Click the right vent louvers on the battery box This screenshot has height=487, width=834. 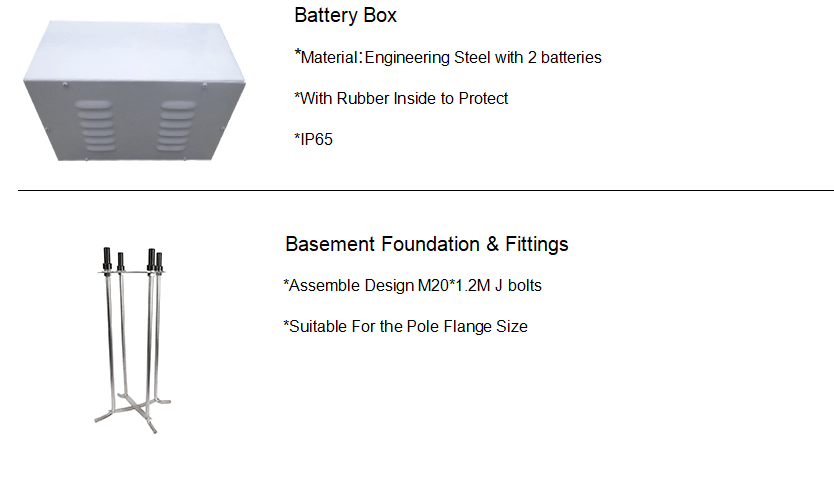coord(177,125)
